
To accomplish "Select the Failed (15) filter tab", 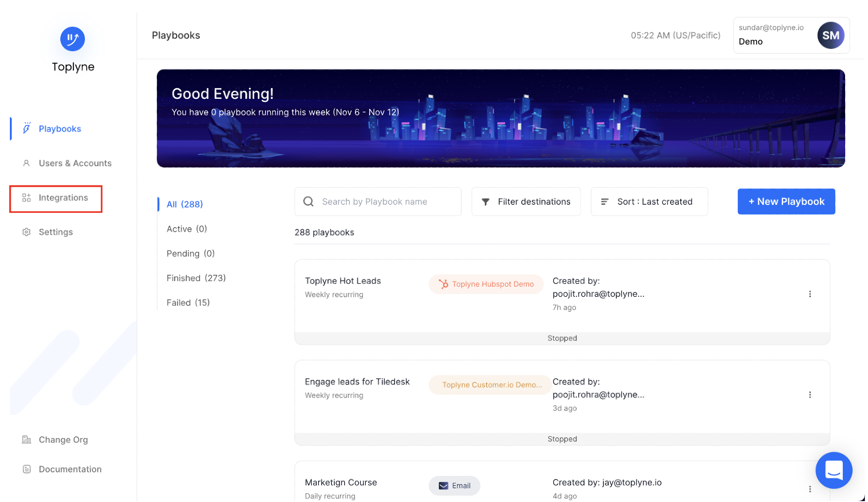I will click(x=188, y=303).
